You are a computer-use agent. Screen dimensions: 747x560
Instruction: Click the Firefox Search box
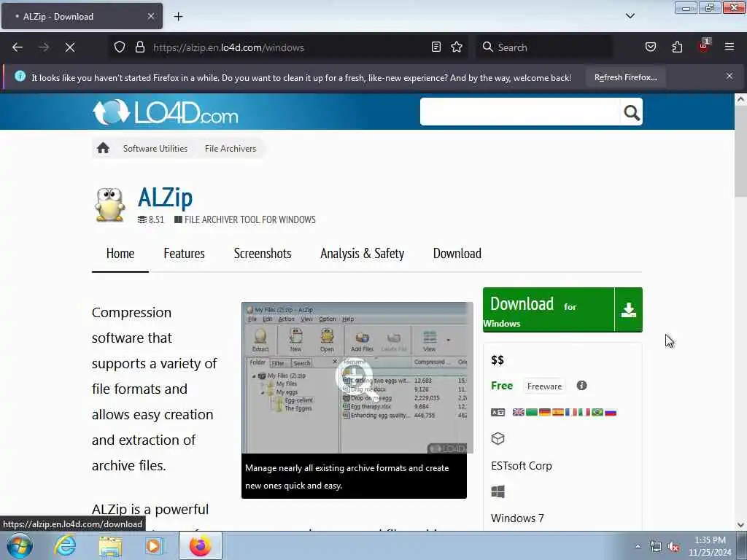click(x=543, y=47)
